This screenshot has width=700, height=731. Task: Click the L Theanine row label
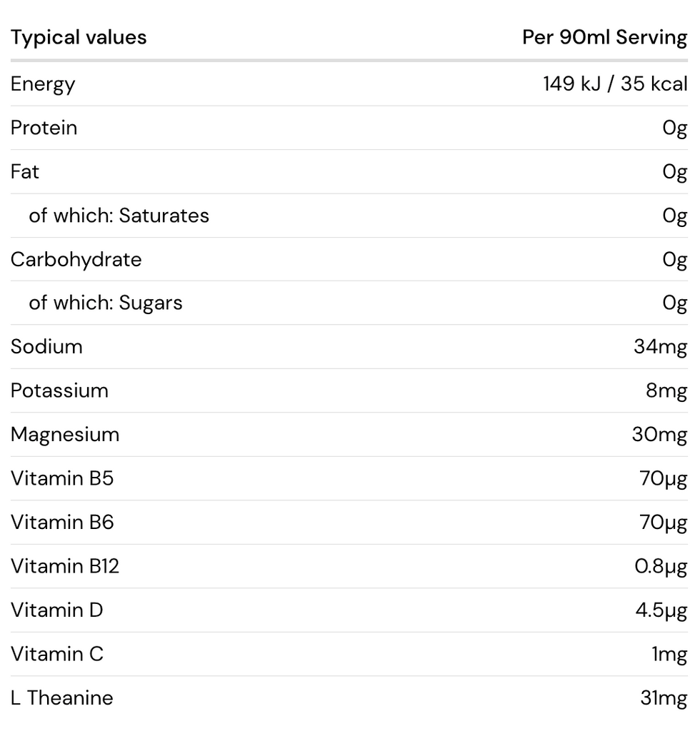pyautogui.click(x=62, y=698)
